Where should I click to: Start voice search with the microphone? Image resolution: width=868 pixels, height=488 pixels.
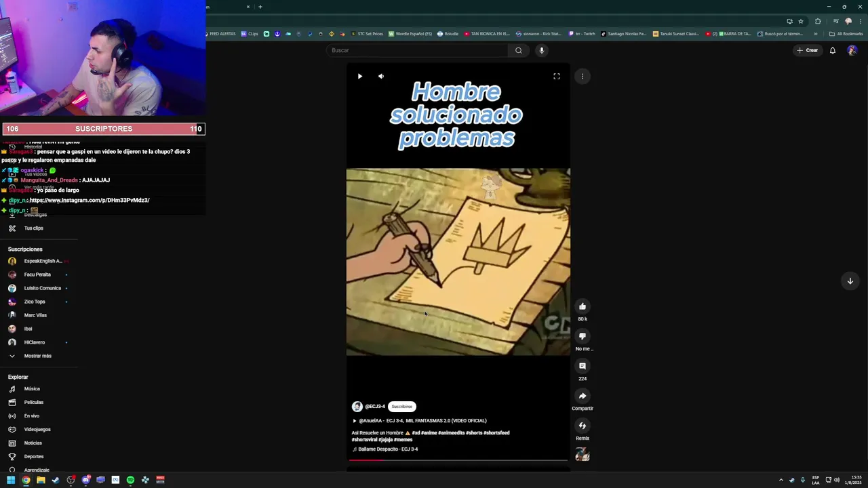541,50
